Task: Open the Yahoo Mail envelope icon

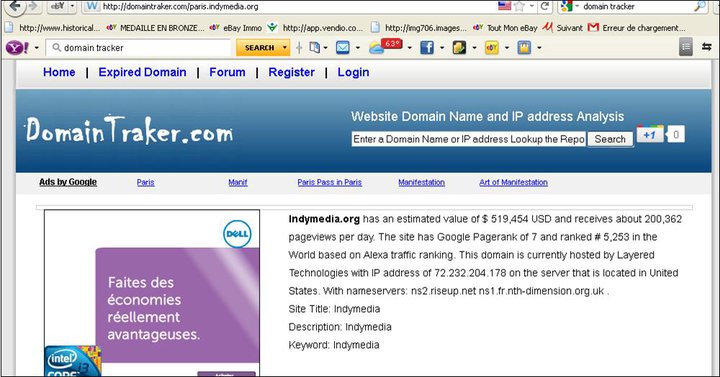Action: coord(343,47)
